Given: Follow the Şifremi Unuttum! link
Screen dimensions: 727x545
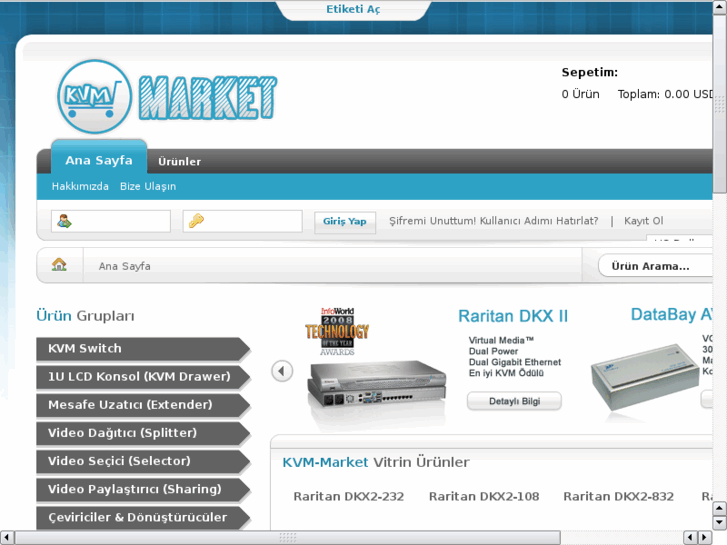Looking at the screenshot, I should click(x=432, y=221).
